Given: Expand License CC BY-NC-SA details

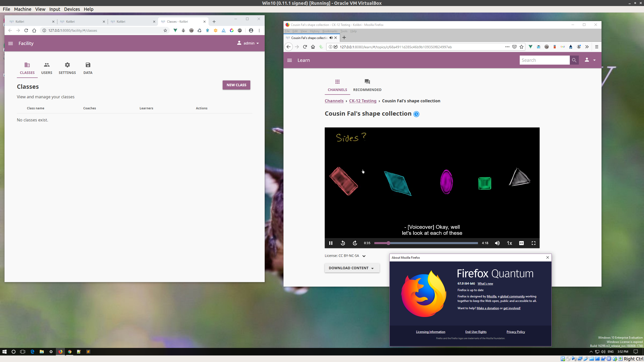Looking at the screenshot, I should 364,256.
